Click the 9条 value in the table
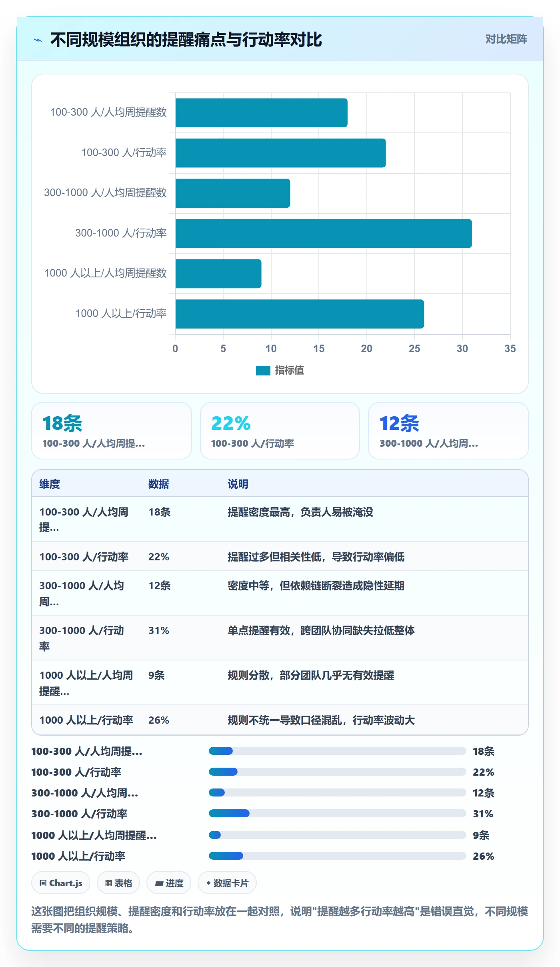The height and width of the screenshot is (967, 560). pos(156,675)
